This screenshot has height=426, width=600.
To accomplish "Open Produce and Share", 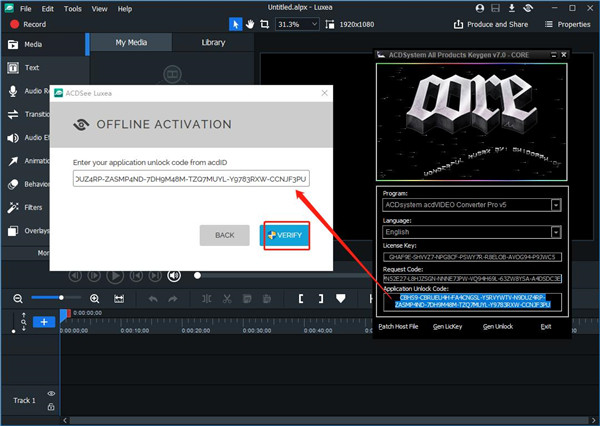I will coord(491,24).
